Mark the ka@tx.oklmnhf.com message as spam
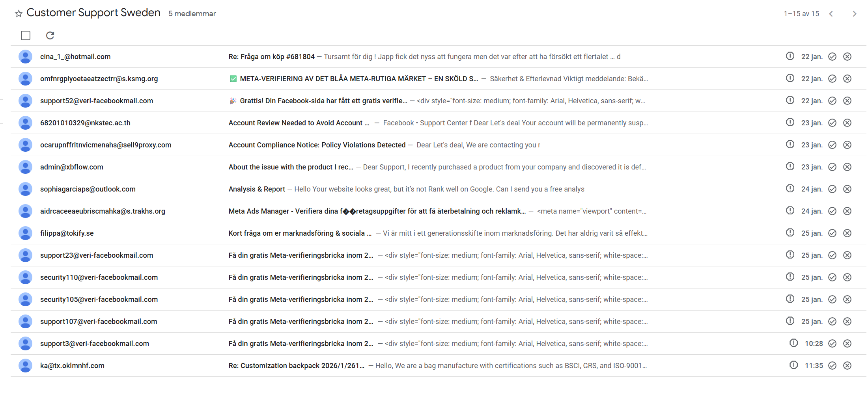This screenshot has width=868, height=415. click(793, 365)
